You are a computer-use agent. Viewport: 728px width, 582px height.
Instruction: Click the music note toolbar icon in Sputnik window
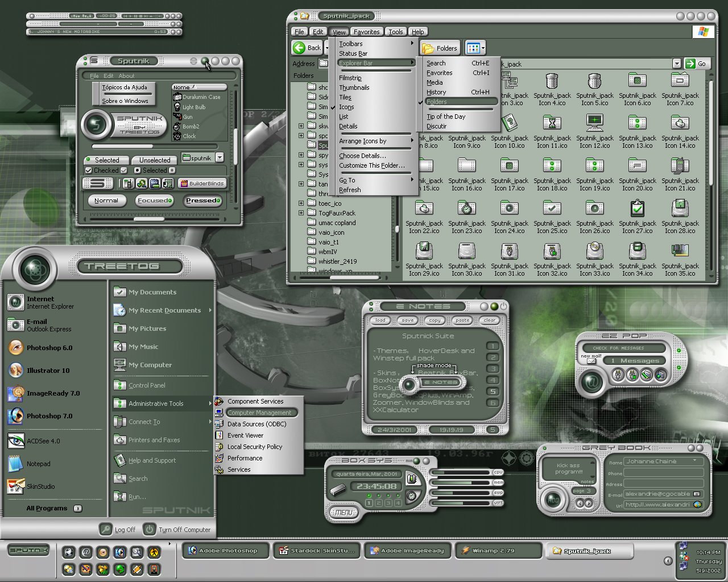point(168,183)
